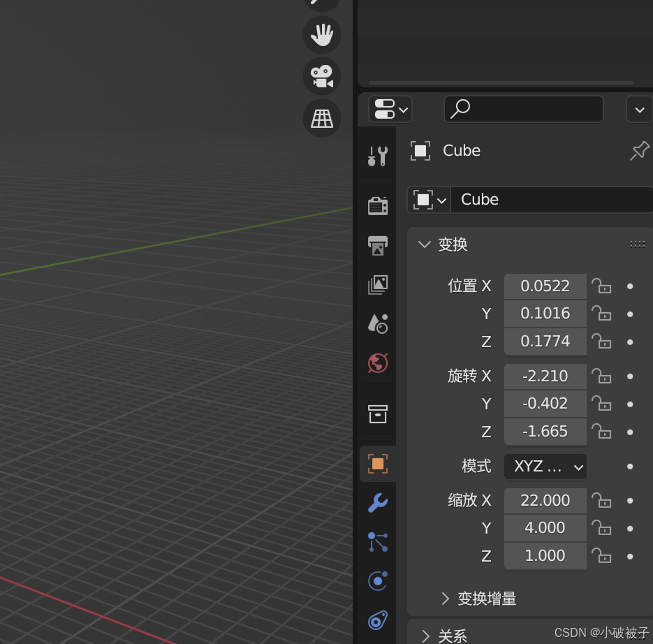Toggle lock for 位置 X
The image size is (653, 644).
pos(602,286)
